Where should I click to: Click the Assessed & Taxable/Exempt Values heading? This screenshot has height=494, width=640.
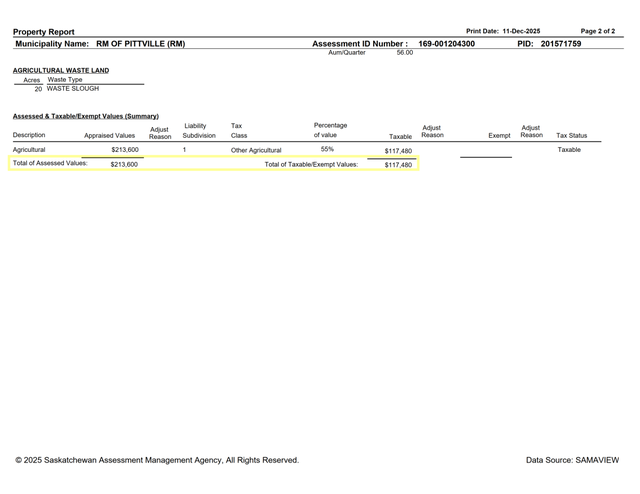pos(85,117)
